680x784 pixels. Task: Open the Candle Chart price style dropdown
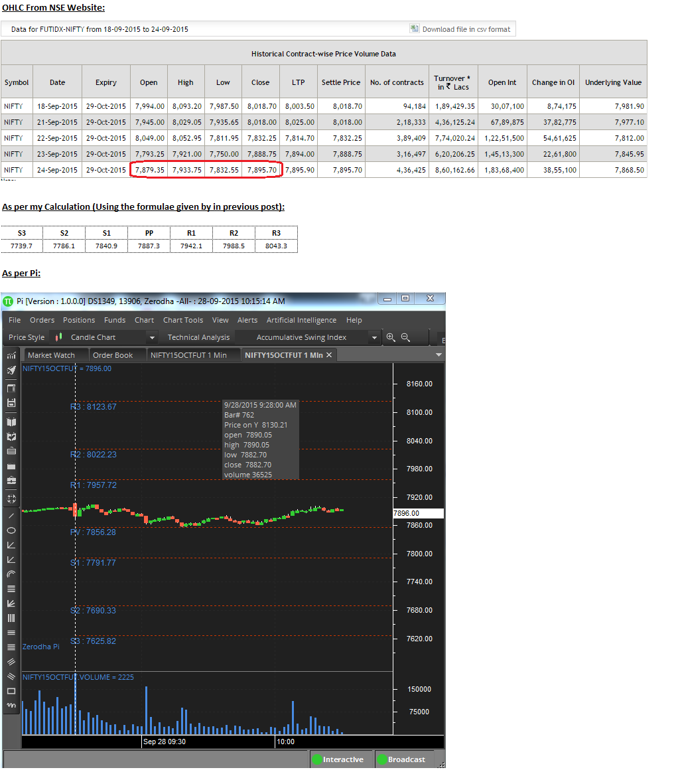pos(153,337)
